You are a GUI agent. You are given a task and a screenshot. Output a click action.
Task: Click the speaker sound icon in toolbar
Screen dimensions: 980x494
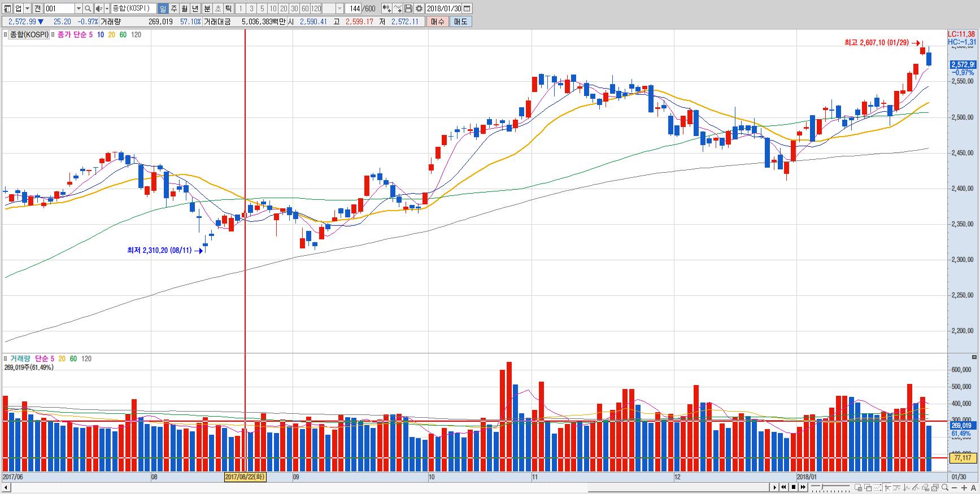99,8
